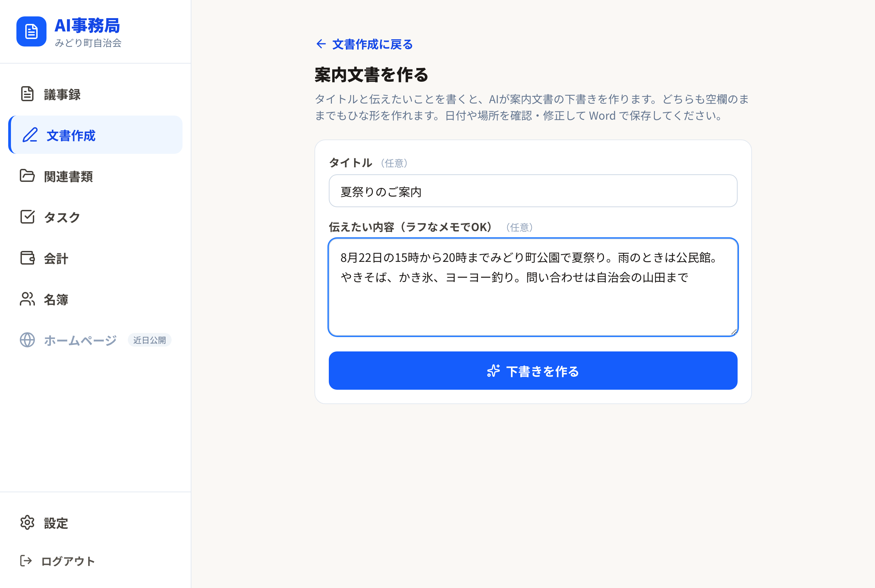Click the 案内文書を作る heading
The height and width of the screenshot is (588, 875).
coord(371,75)
